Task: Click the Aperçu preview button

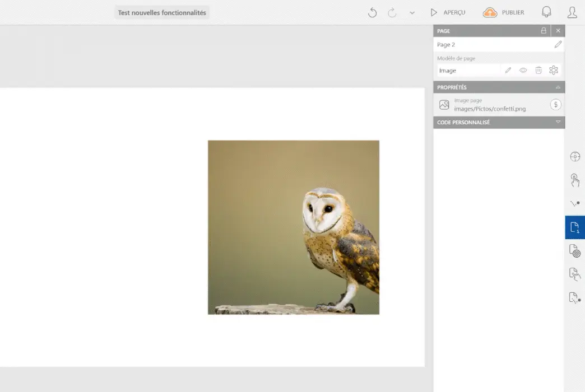Action: (448, 12)
